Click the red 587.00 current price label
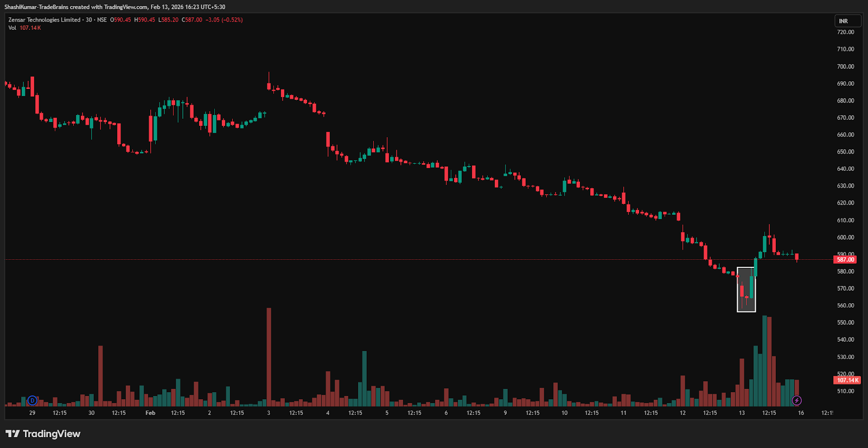Screen dimensions: 868x448 [845, 260]
